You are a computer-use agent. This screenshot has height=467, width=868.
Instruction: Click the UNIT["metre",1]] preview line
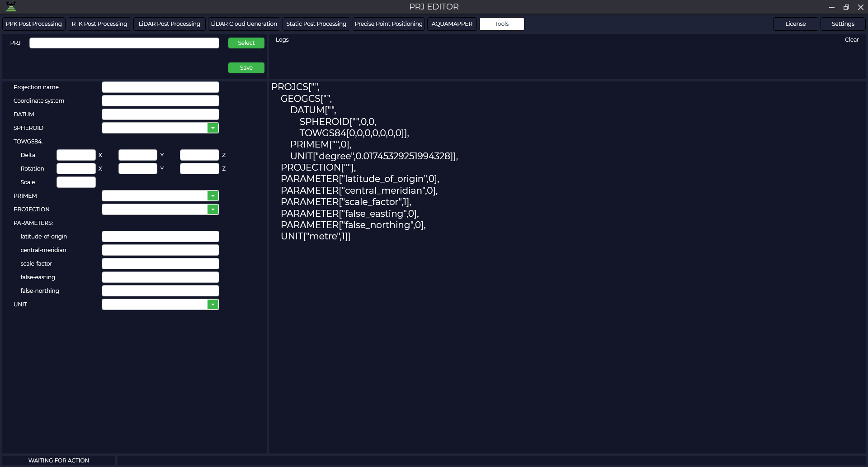pyautogui.click(x=316, y=236)
